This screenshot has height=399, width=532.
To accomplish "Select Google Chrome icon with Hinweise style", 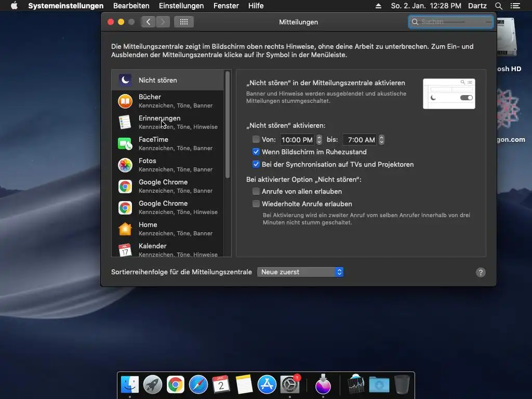I will coord(125,208).
